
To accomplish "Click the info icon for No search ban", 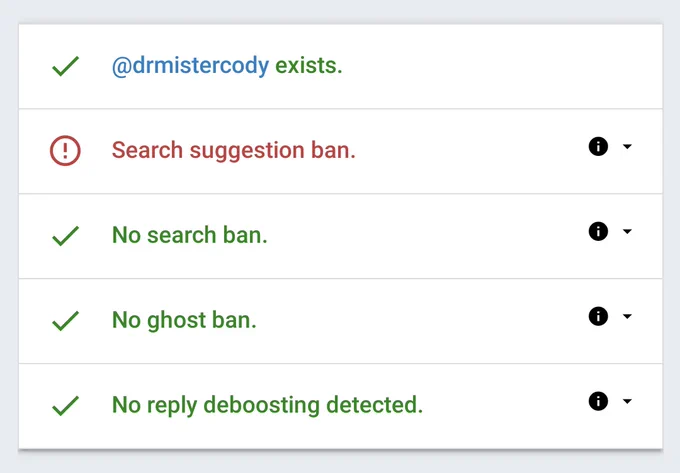I will 598,231.
